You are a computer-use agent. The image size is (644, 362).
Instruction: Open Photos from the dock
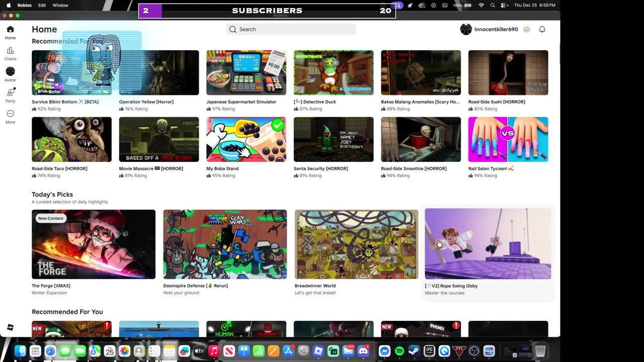(x=124, y=351)
